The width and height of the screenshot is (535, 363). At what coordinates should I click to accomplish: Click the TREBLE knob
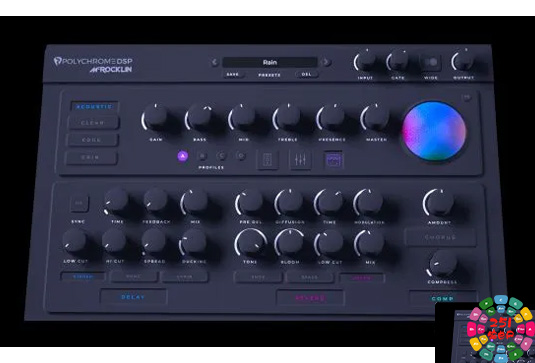pos(287,117)
